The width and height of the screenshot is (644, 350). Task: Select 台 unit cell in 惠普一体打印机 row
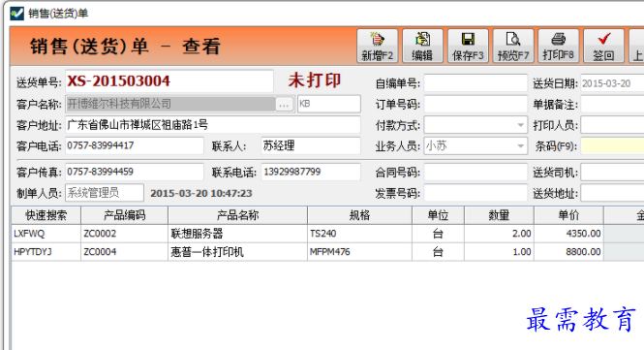coord(439,252)
